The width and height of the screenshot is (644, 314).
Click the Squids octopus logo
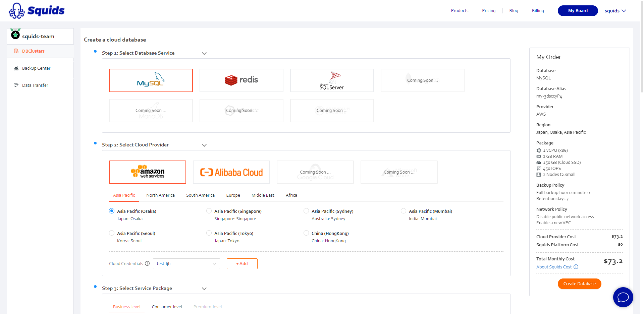tap(37, 11)
